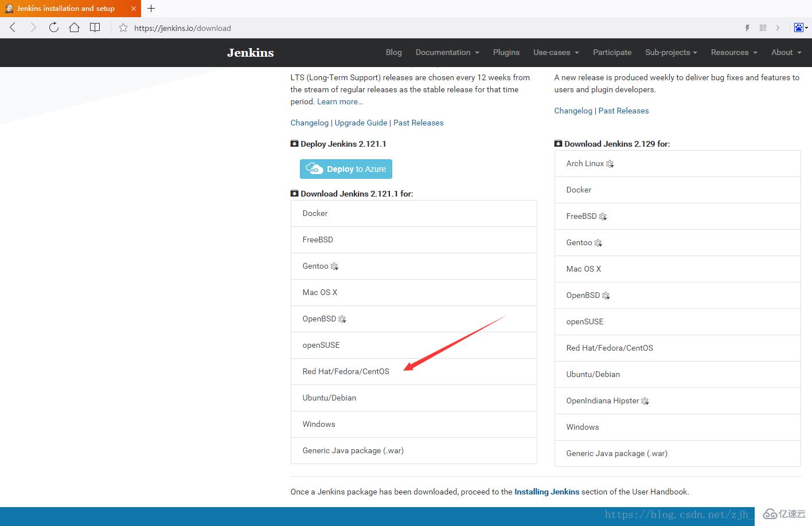The width and height of the screenshot is (812, 526).
Task: Go back using the browser back arrow
Action: 13,28
